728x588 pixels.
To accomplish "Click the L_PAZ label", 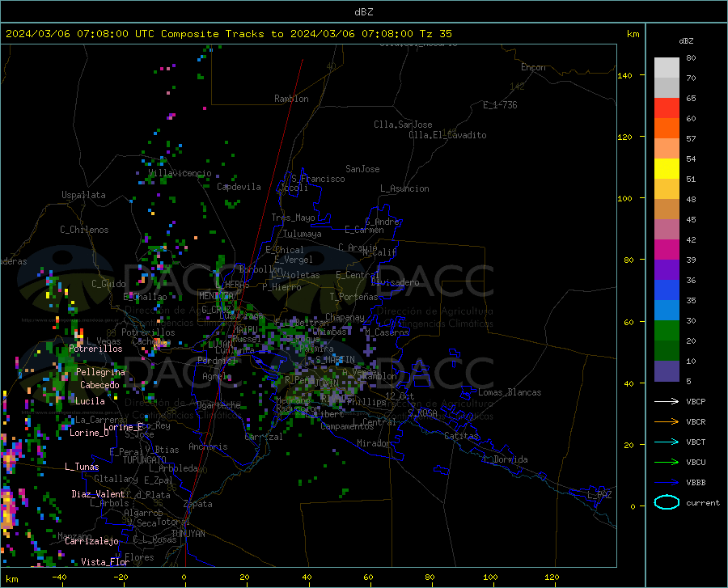I will pos(599,495).
